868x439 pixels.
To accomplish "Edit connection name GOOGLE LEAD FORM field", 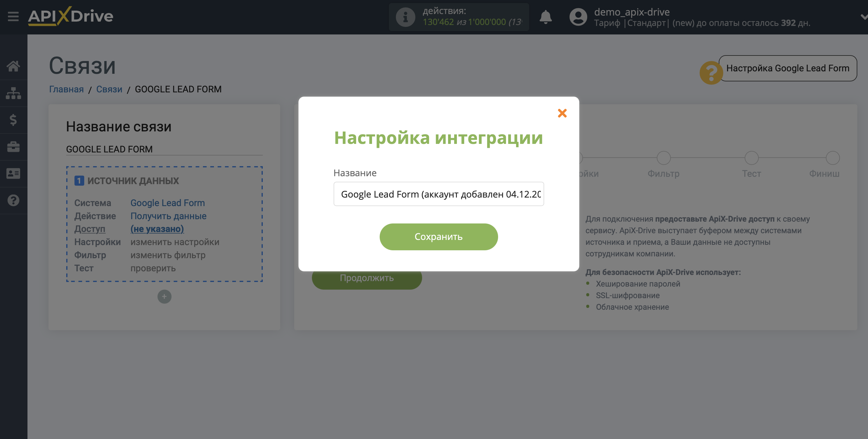I will click(x=164, y=149).
